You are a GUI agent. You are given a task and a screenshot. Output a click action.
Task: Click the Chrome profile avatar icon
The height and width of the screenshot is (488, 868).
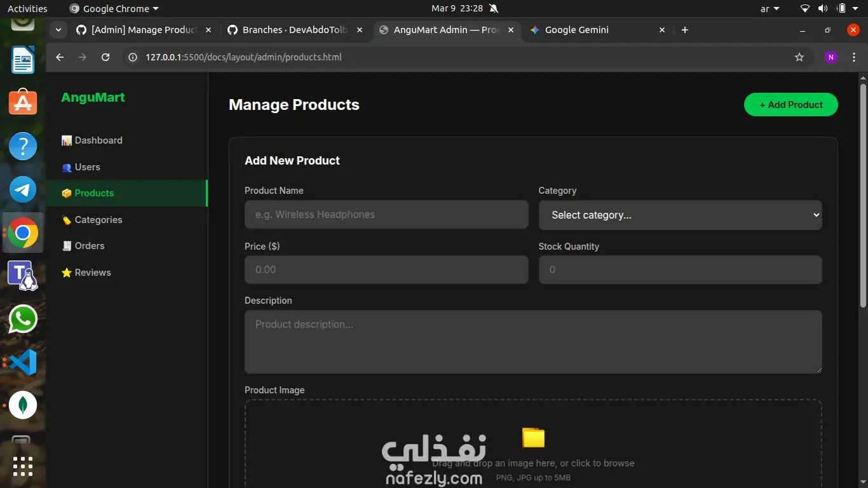click(831, 57)
